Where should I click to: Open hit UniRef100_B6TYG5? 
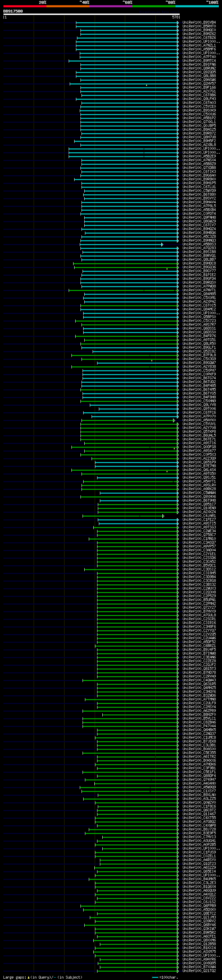(x=199, y=394)
